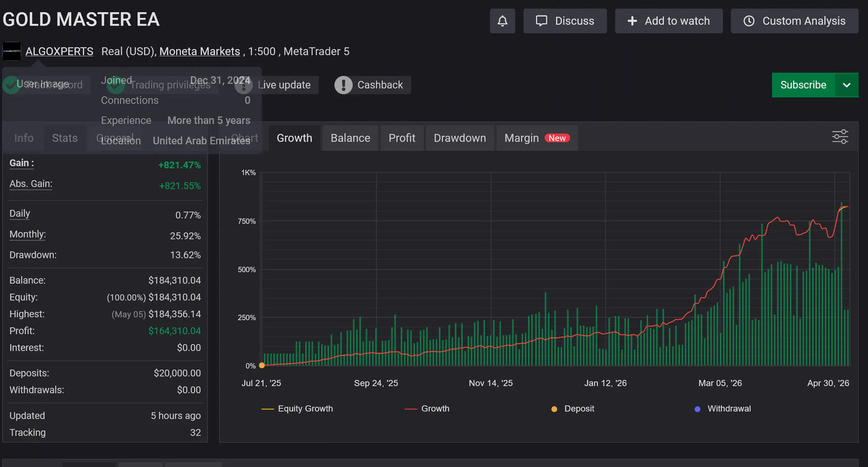Toggle the Withdrawal legend marker
The width and height of the screenshot is (868, 467).
723,409
